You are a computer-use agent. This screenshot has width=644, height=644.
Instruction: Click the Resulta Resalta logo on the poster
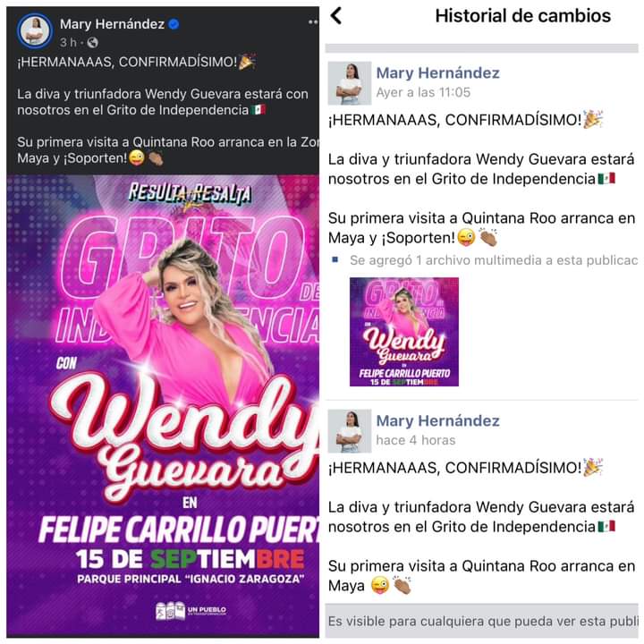pos(190,193)
